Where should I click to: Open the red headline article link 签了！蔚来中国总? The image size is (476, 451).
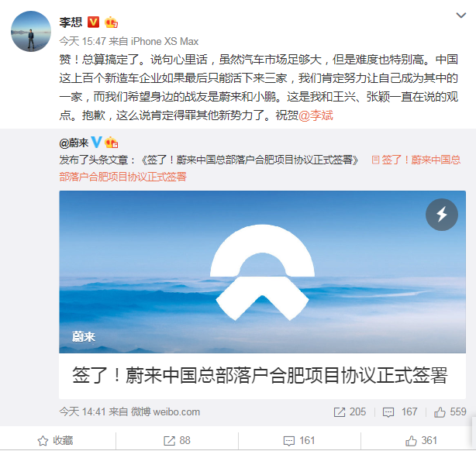point(416,160)
